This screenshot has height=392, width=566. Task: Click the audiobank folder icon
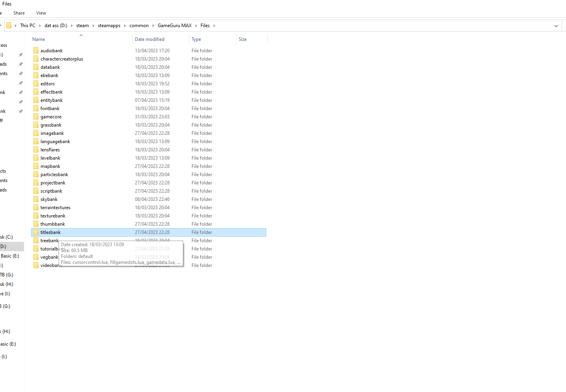pos(36,50)
